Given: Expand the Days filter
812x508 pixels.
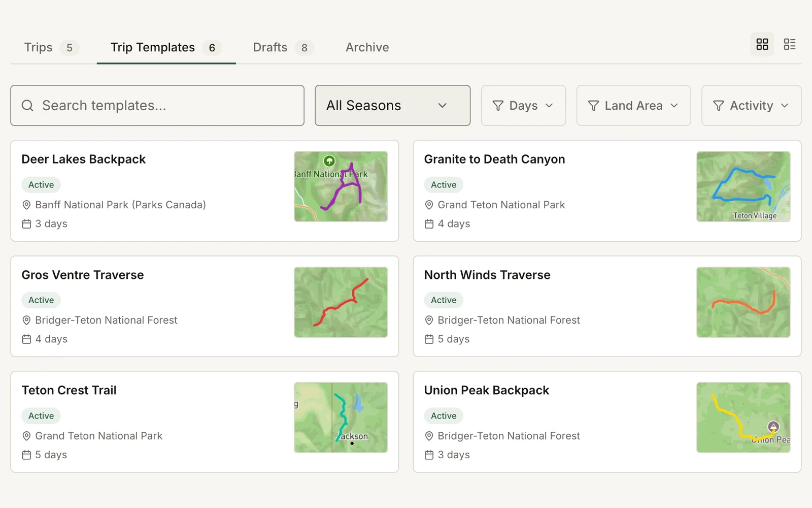Looking at the screenshot, I should click(523, 105).
